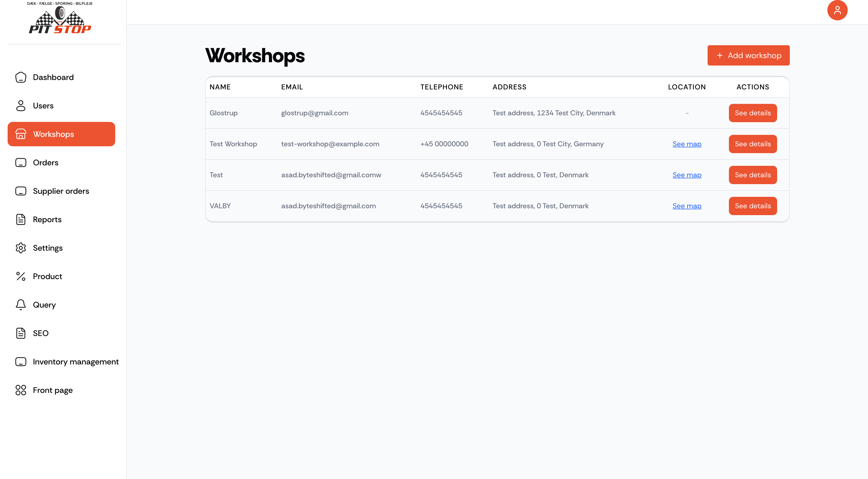This screenshot has height=479, width=868.
Task: Click 'Test address, 1234 Test City, Denmark'
Action: (x=554, y=113)
